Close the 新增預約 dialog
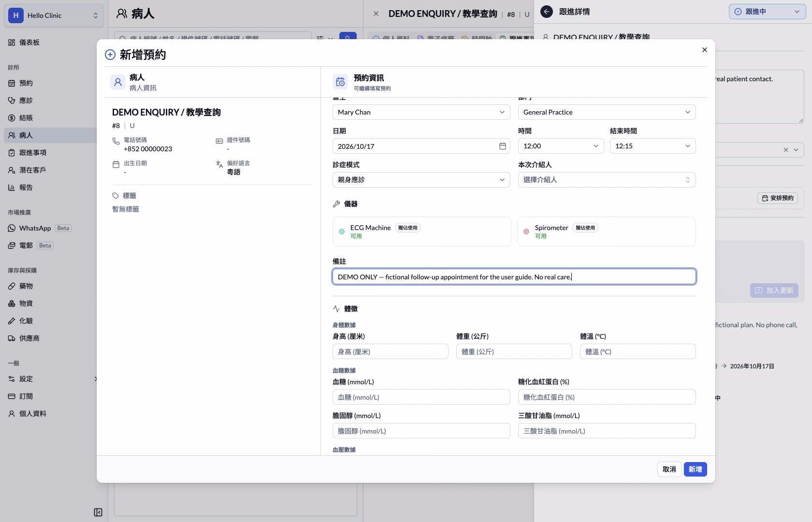Image resolution: width=812 pixels, height=522 pixels. click(x=705, y=50)
